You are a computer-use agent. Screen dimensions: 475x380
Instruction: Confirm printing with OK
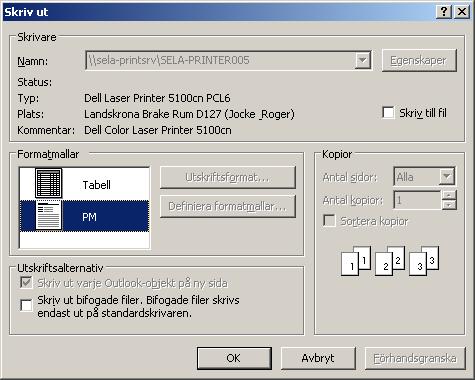(234, 358)
